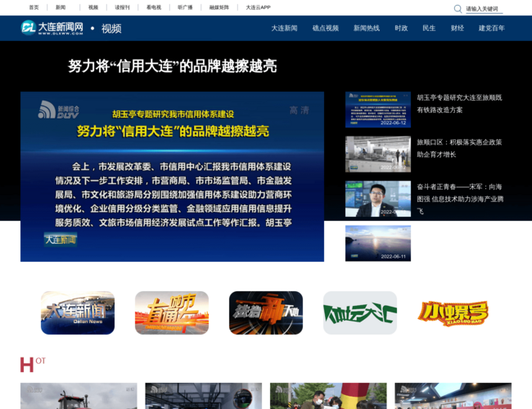This screenshot has height=409, width=532.
Task: Open hot video thumbnail with red tractor
Action: [79, 396]
